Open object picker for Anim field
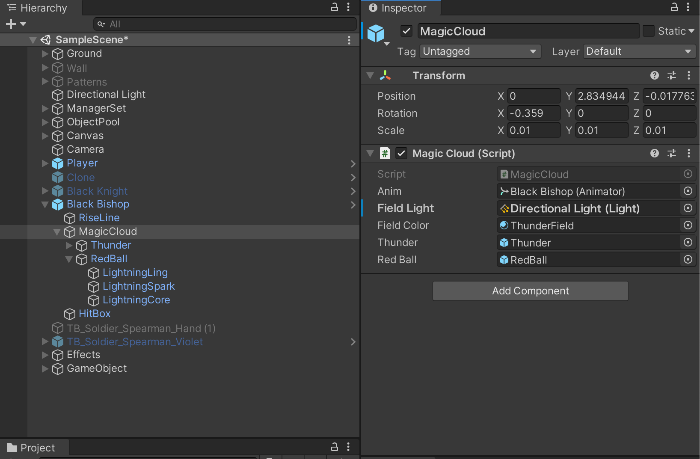700x459 pixels. [x=688, y=192]
